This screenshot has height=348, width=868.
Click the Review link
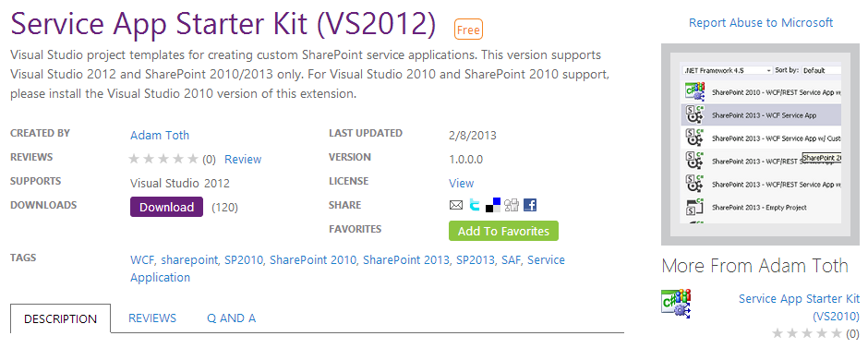coord(243,160)
